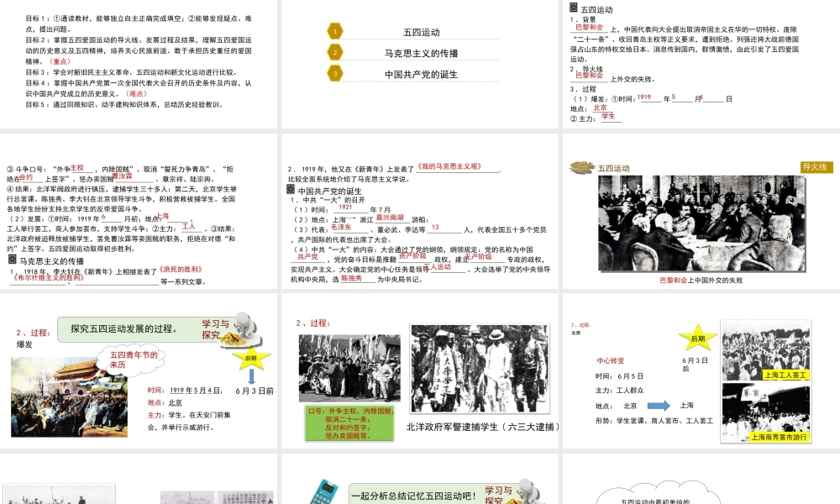Click the yellow 前期 star icon
840x504 pixels.
pos(251,357)
